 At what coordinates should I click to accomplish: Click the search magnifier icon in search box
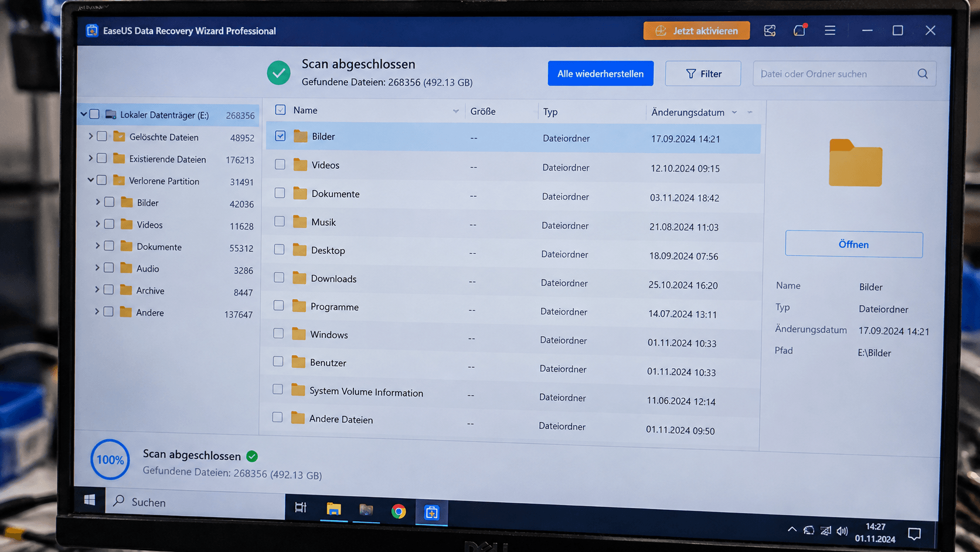click(x=923, y=74)
